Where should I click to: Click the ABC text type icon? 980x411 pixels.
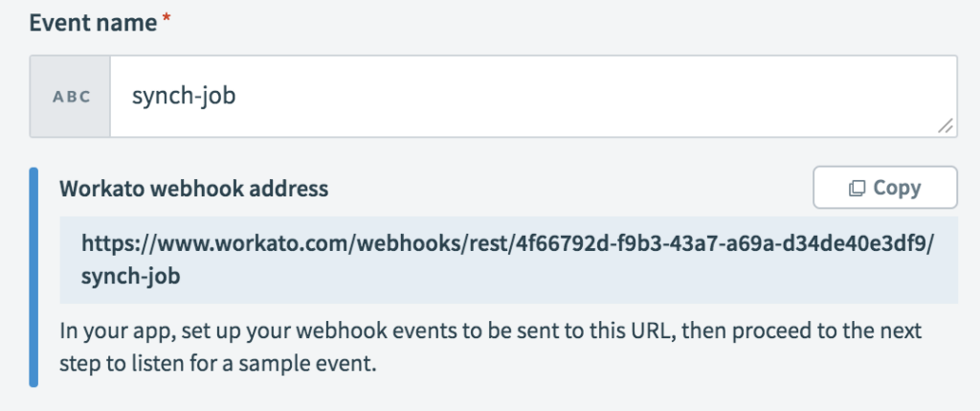(x=71, y=97)
